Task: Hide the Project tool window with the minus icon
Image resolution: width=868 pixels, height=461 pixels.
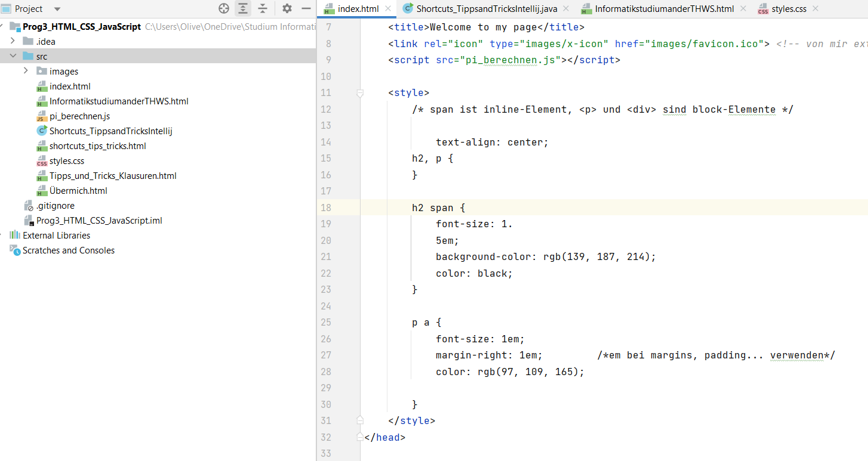Action: tap(306, 8)
